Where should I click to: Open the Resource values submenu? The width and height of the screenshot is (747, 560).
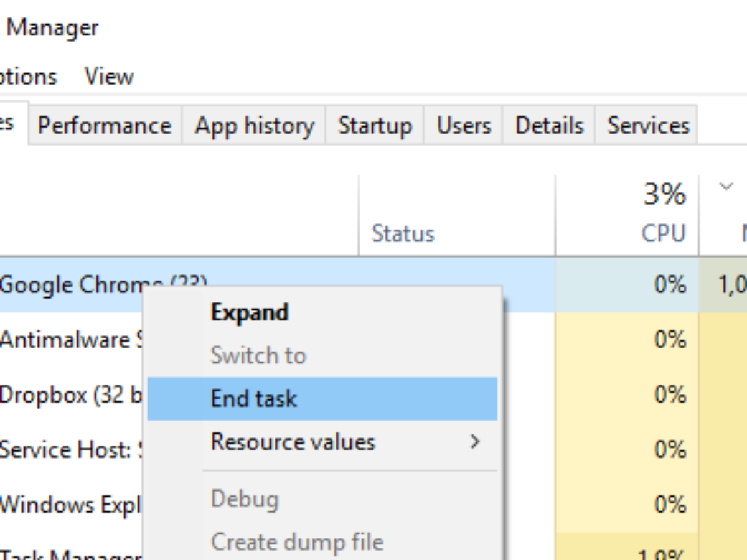pyautogui.click(x=322, y=442)
